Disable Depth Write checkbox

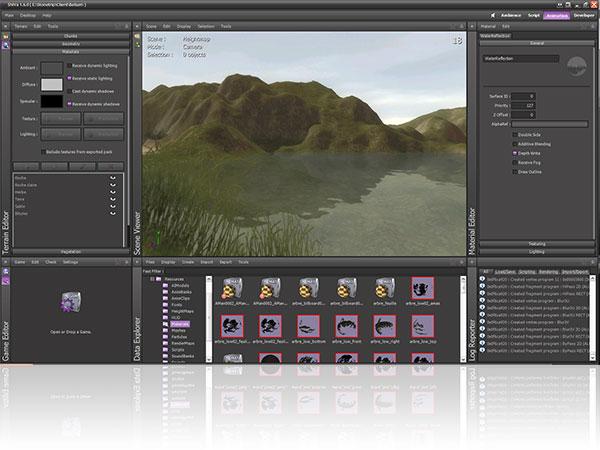pos(515,153)
